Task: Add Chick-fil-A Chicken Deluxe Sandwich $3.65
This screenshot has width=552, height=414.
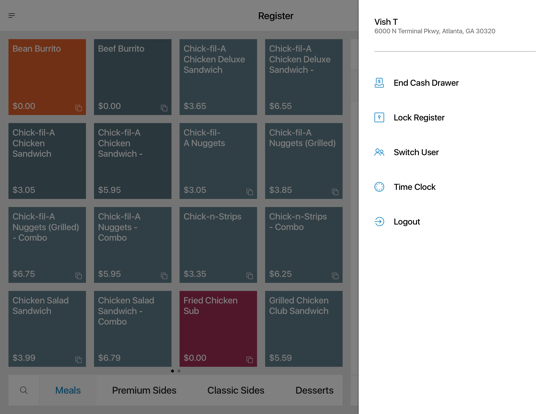Action: pos(218,77)
